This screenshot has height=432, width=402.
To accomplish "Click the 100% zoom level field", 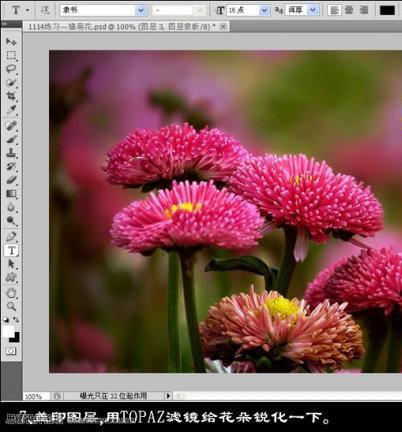I will (36, 396).
